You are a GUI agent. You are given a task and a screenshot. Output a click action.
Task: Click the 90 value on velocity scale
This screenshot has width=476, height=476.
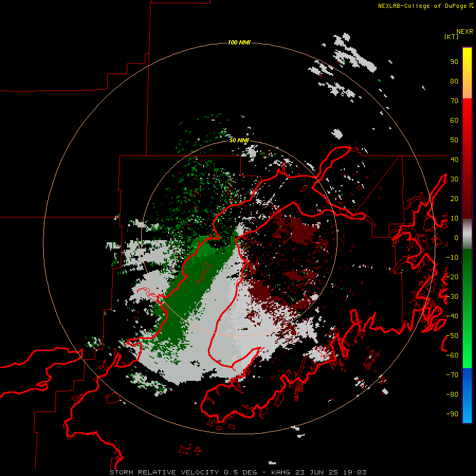454,62
